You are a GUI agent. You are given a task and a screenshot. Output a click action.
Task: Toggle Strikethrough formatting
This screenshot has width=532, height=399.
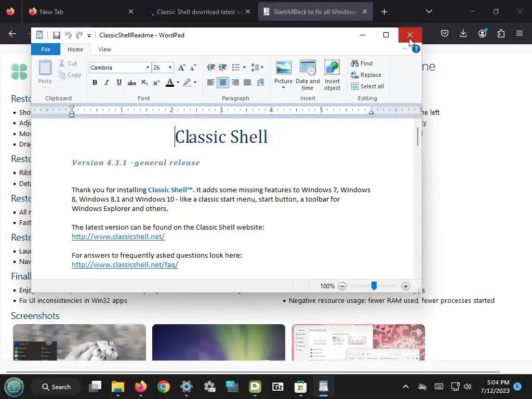131,83
